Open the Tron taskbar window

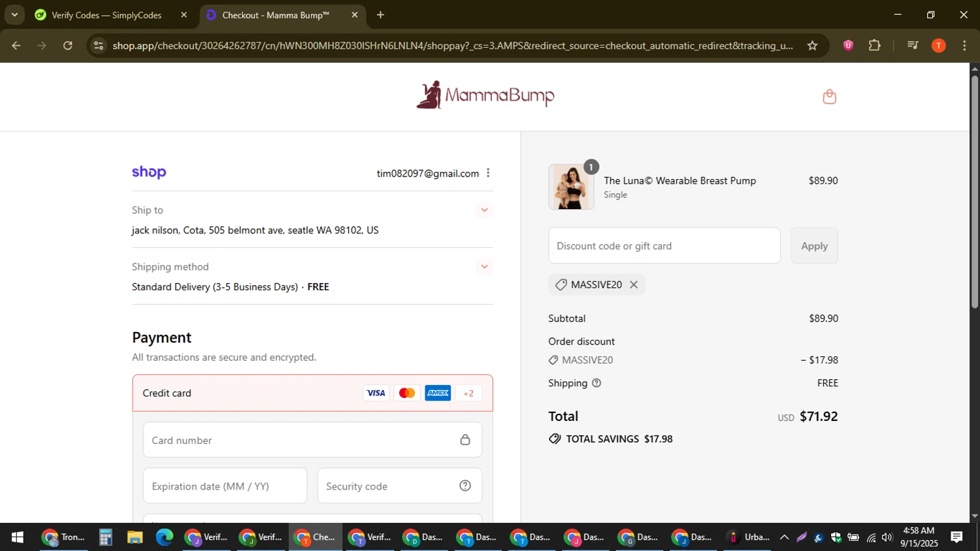coord(63,537)
